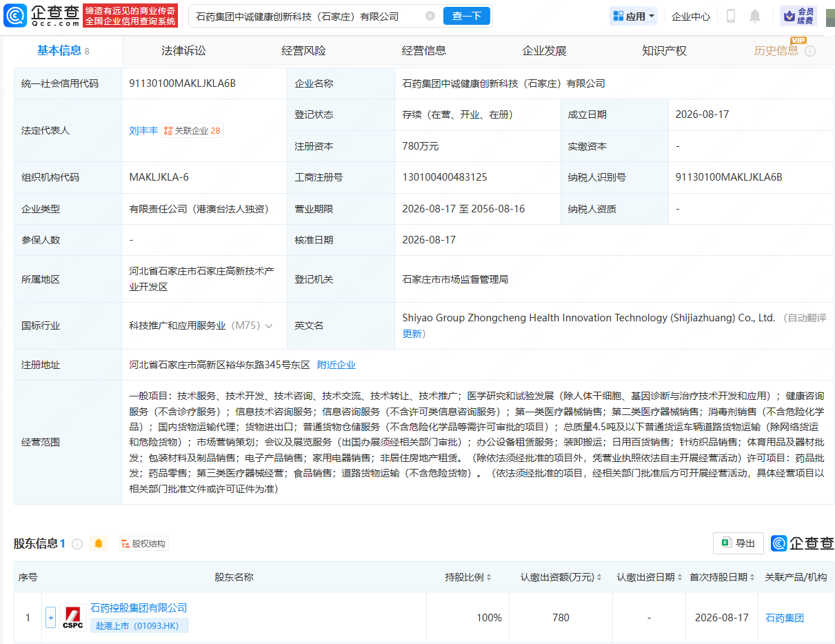Click the 石家庄市市场监督管理局 registration authority
Image resolution: width=835 pixels, height=644 pixels.
[x=455, y=279]
